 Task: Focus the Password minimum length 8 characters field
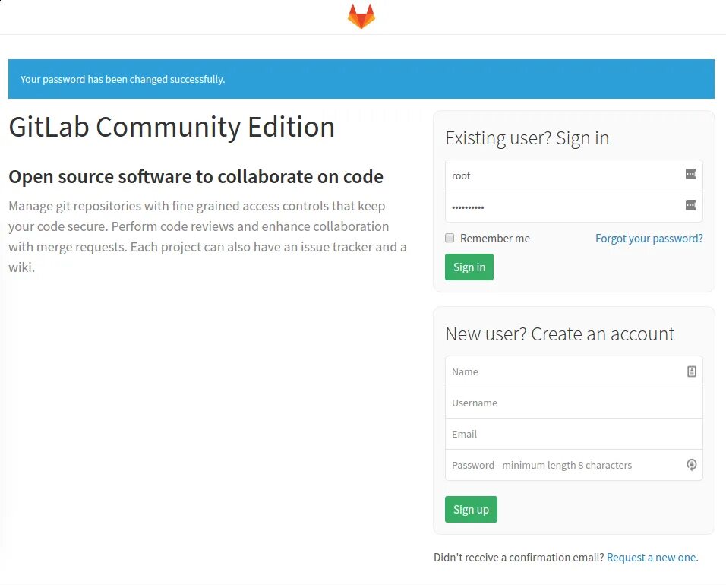[573, 465]
